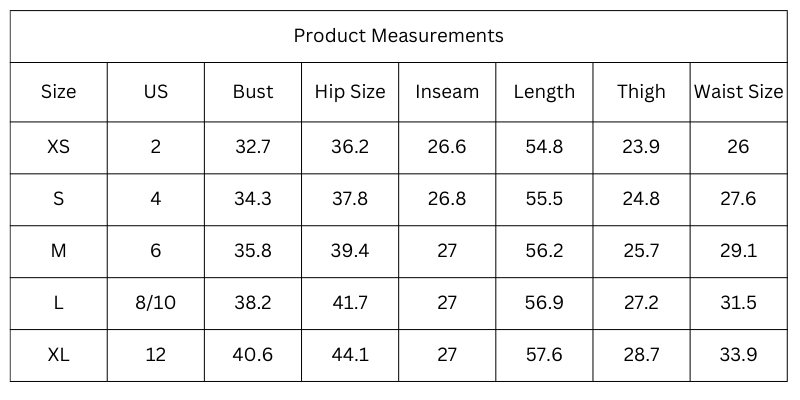Viewport: 800px width, 400px height.
Task: Select the XS size row label
Action: (x=58, y=147)
